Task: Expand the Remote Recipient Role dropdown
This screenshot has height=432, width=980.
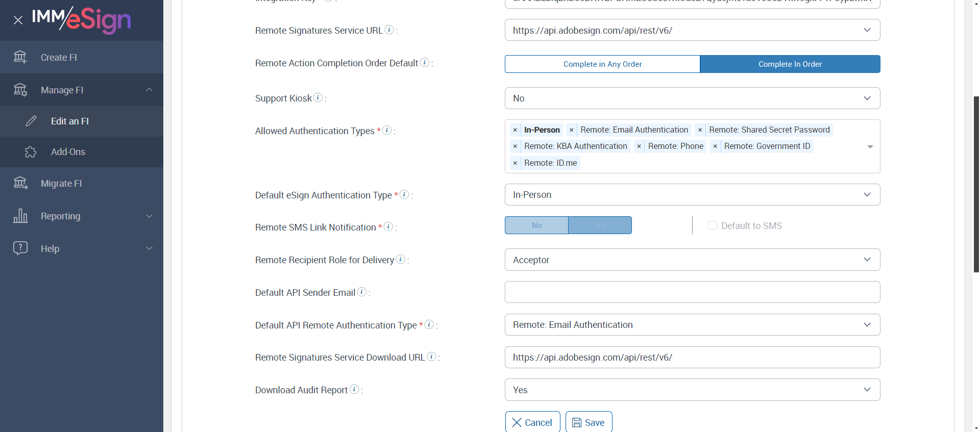Action: point(692,260)
